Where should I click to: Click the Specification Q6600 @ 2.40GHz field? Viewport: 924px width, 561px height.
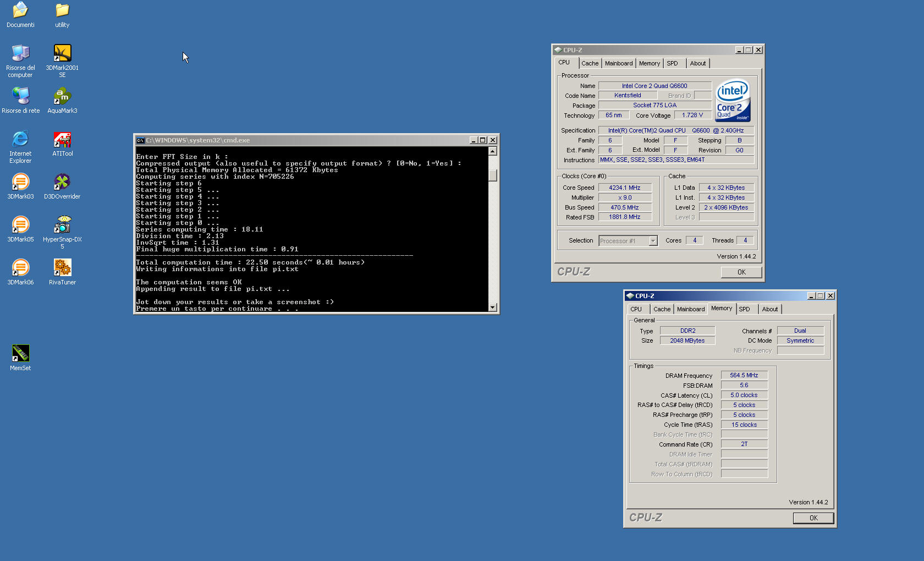(676, 130)
